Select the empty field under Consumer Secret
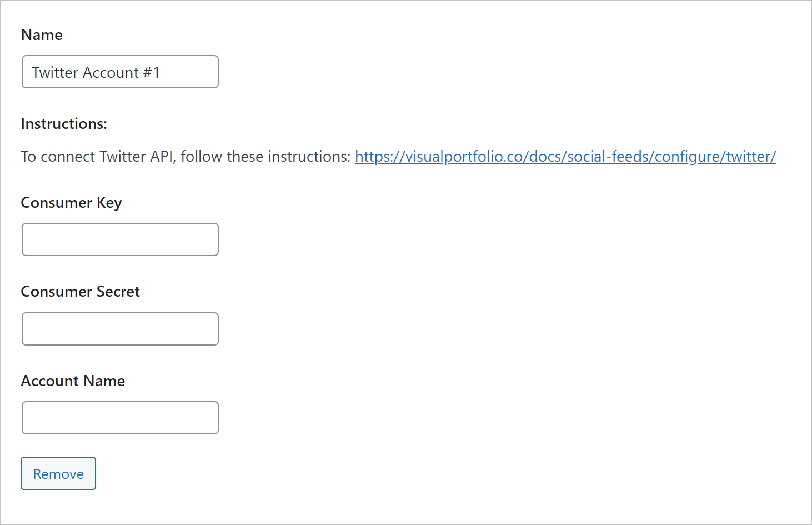812x525 pixels. coord(120,329)
